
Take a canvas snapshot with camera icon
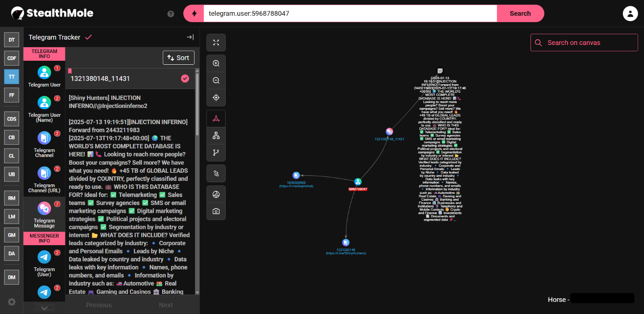(x=216, y=211)
